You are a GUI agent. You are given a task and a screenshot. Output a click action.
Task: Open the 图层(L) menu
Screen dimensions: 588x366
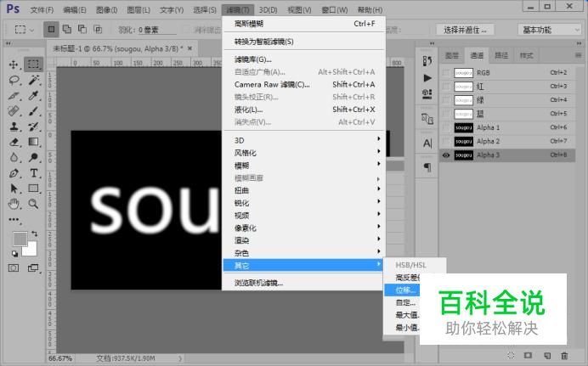point(139,9)
